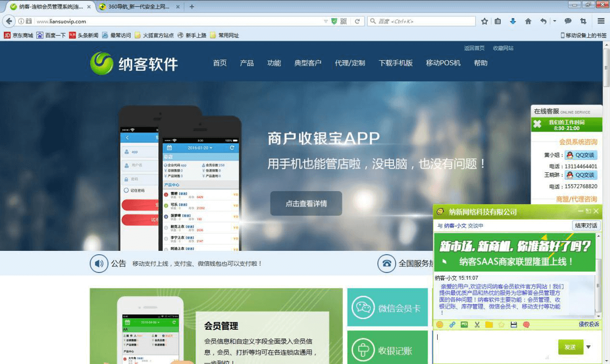Viewport: 610px width, 364px height.
Task: Close the online service panel with X
Action: click(537, 124)
